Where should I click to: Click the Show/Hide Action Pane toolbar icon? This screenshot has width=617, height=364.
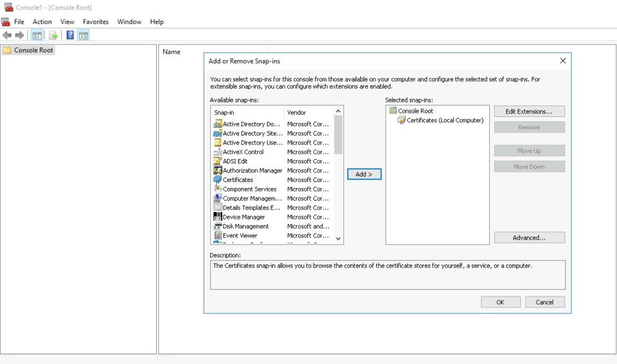click(84, 36)
